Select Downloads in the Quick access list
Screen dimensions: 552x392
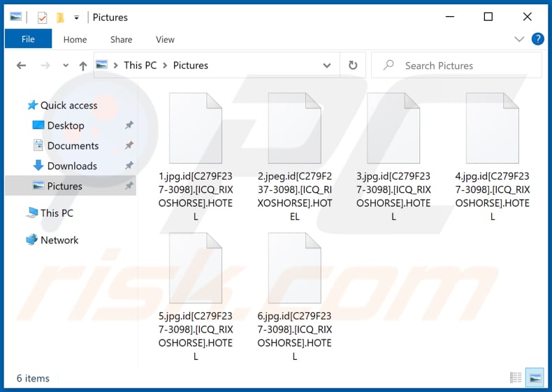71,166
